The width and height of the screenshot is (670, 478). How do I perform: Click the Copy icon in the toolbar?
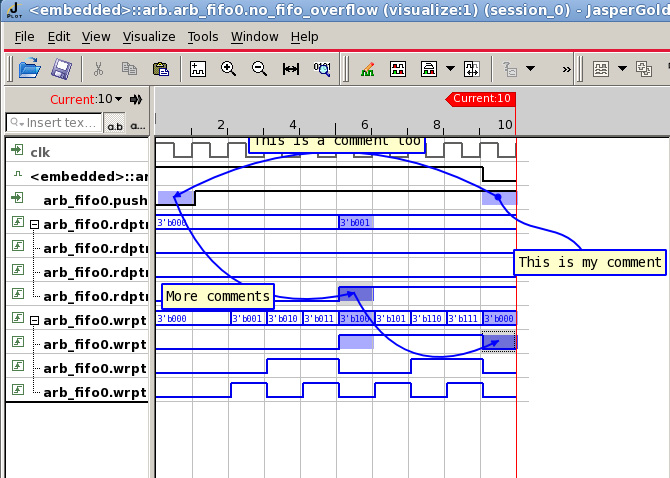pos(129,69)
